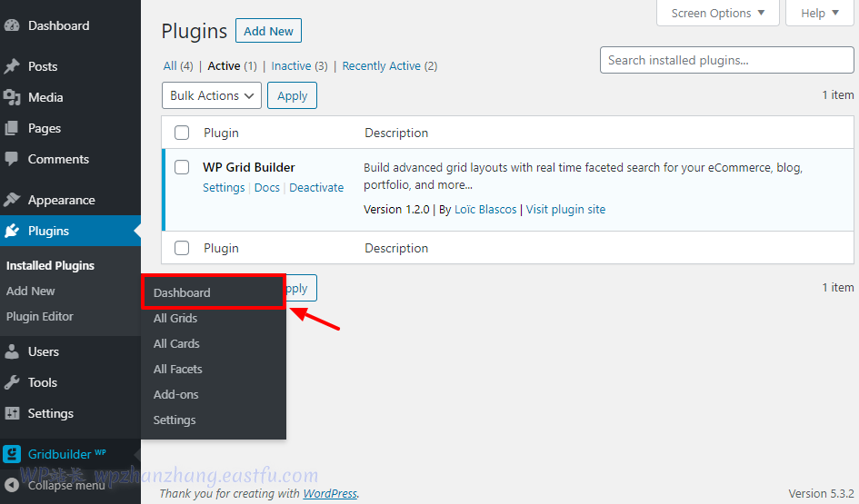The image size is (859, 504).
Task: Open Add New under Plugins submenu
Action: coord(31,292)
